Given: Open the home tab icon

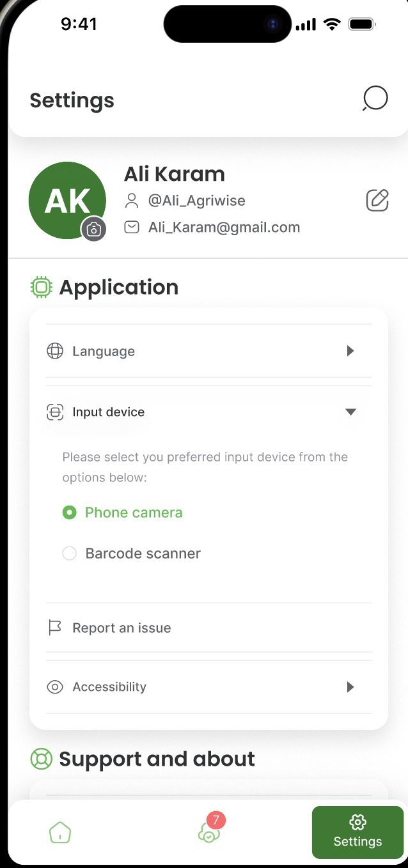Looking at the screenshot, I should pos(60,833).
